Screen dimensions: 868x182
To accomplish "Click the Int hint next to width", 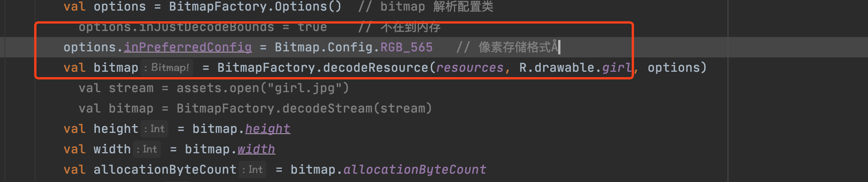I will [147, 149].
